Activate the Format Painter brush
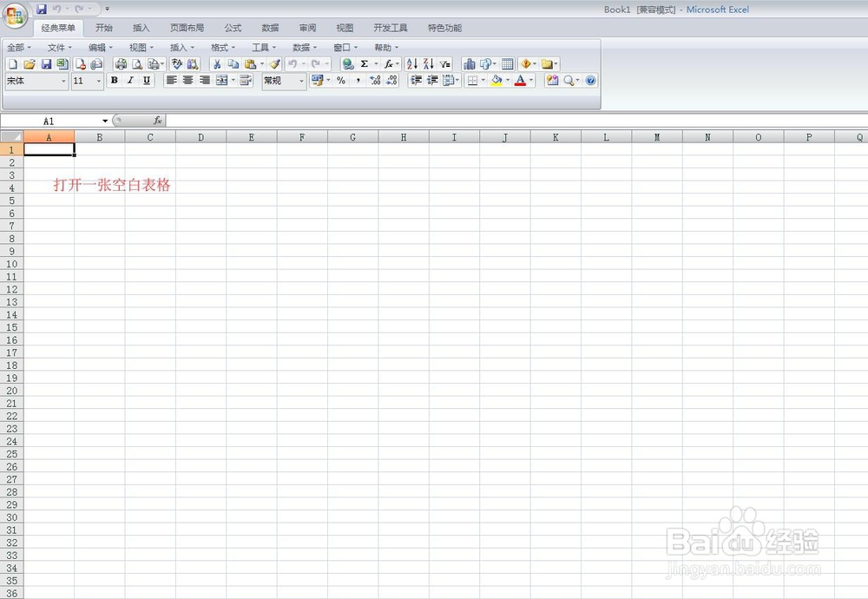 pos(275,64)
